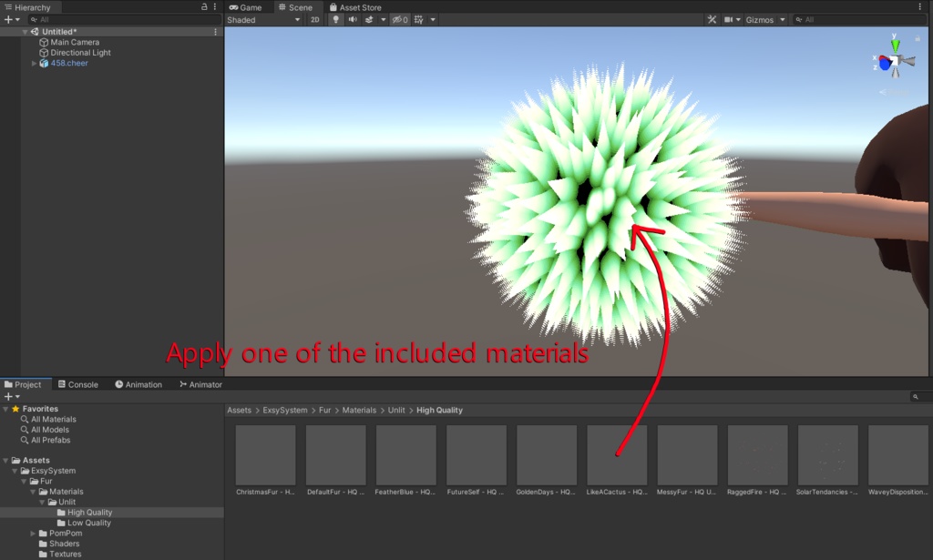Select the RaggedFire material thumbnail

757,455
